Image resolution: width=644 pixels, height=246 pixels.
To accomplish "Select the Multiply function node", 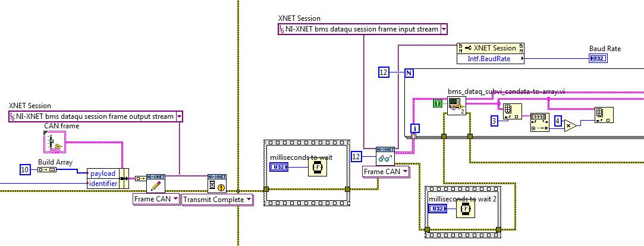I will 570,125.
